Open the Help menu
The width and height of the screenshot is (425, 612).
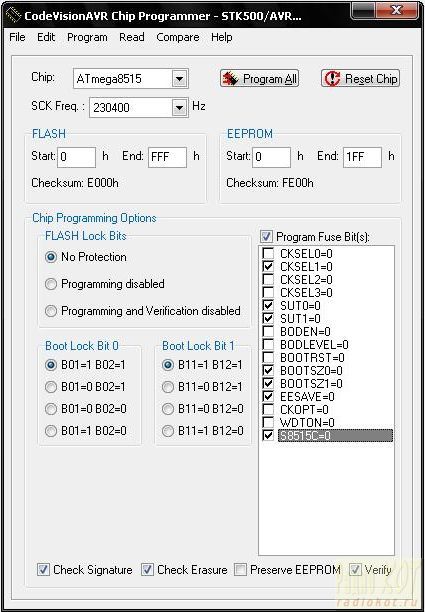(222, 37)
